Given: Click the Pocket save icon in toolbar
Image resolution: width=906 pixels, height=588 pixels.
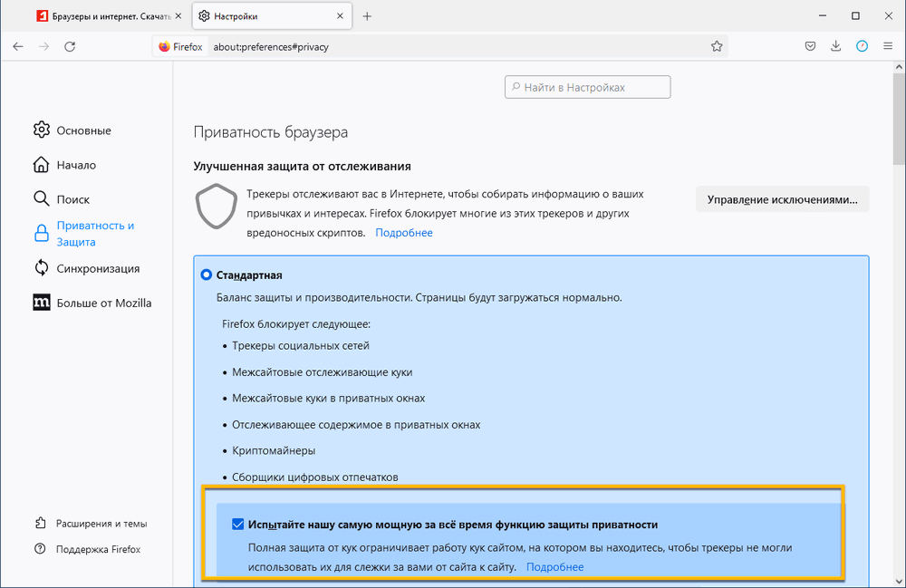Looking at the screenshot, I should (811, 46).
